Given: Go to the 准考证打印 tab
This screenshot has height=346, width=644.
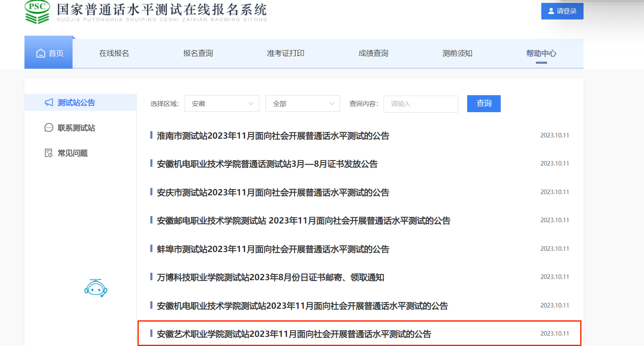Looking at the screenshot, I should tap(285, 53).
